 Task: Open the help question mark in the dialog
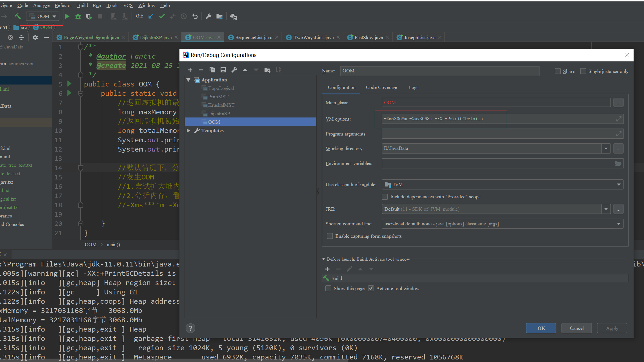(190, 328)
